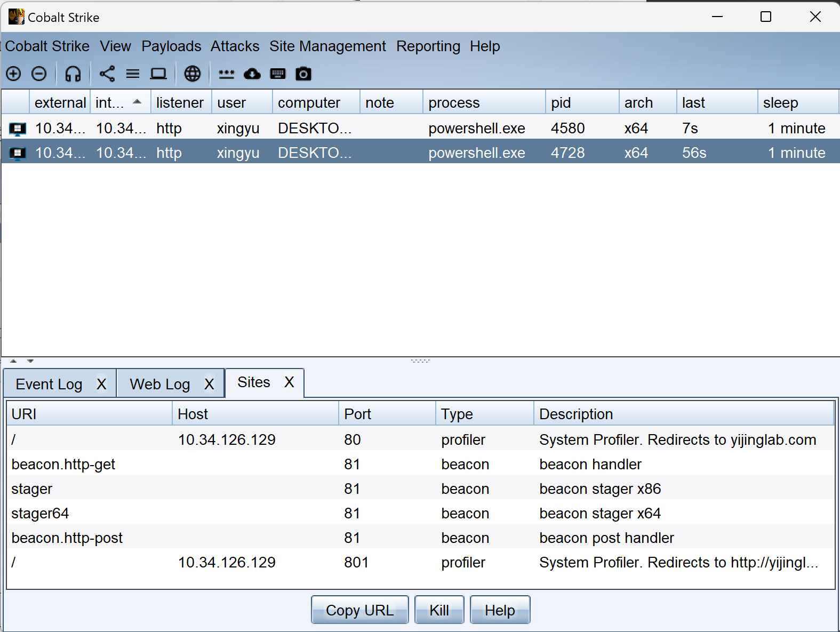Click Cobalt Strike app logo in title bar
The image size is (840, 632).
point(16,17)
